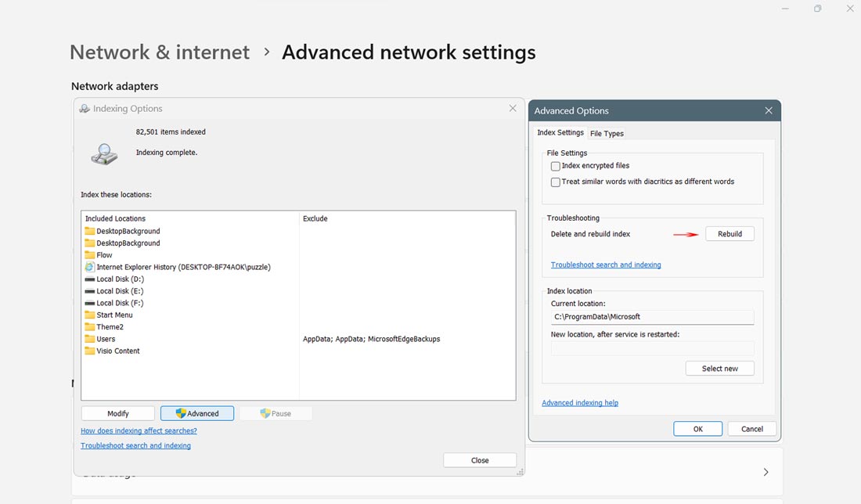Viewport: 861px width, 504px height.
Task: Expand the chevron arrow at bottom right
Action: pyautogui.click(x=766, y=472)
